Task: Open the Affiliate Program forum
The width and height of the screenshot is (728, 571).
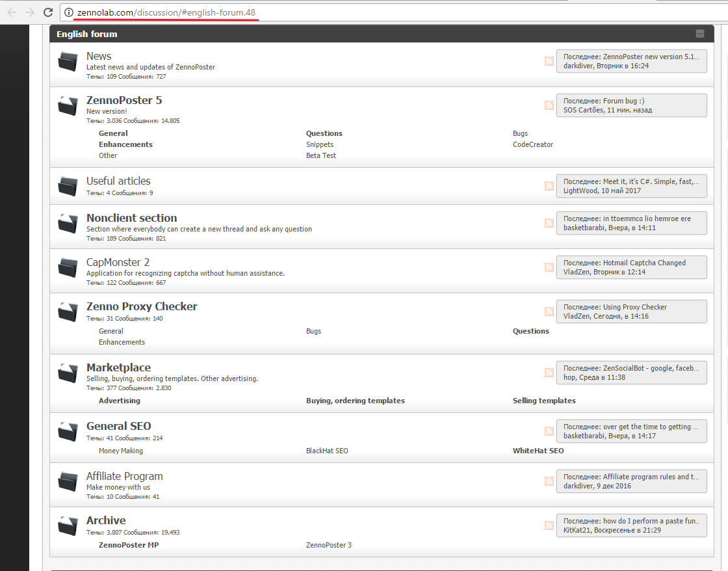Action: (x=124, y=476)
